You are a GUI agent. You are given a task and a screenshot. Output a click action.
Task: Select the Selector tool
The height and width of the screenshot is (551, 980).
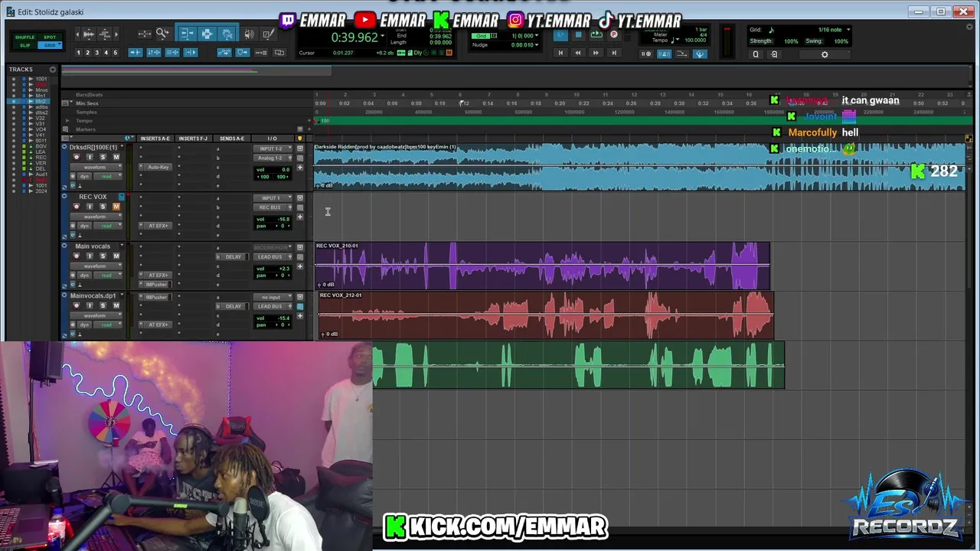(207, 34)
